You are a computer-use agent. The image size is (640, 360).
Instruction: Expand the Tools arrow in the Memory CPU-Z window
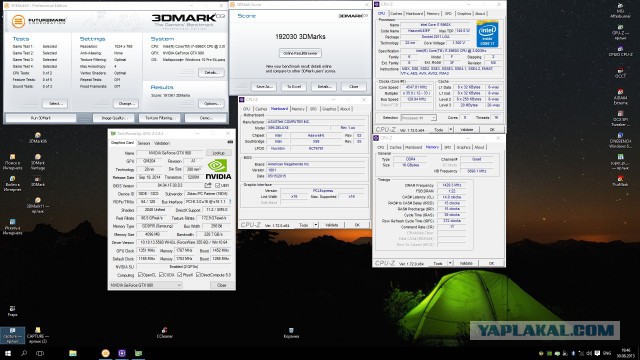450,263
